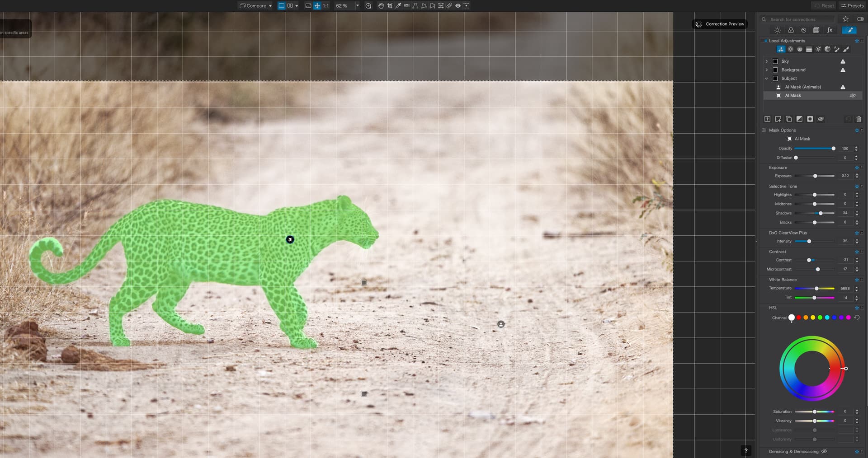
Task: Select the Crop tool in top toolbar
Action: coord(389,6)
